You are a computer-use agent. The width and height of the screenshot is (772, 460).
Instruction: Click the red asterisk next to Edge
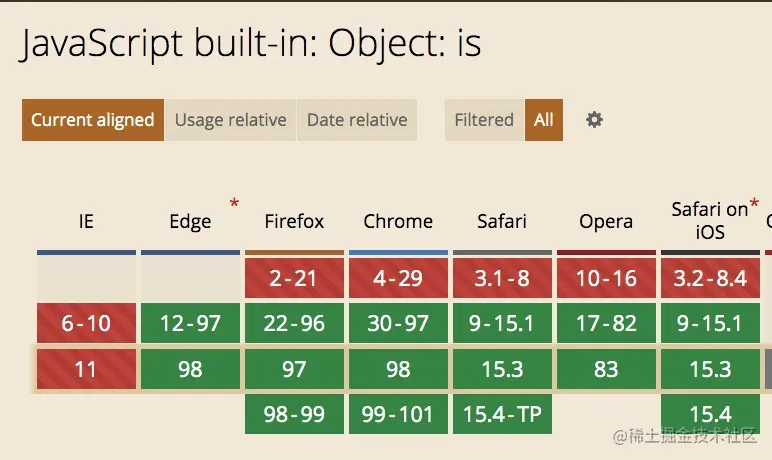(x=234, y=204)
